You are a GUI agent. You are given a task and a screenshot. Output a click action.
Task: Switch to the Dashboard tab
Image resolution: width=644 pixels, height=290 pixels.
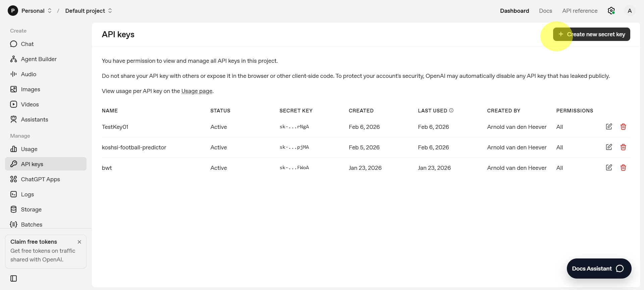point(515,11)
